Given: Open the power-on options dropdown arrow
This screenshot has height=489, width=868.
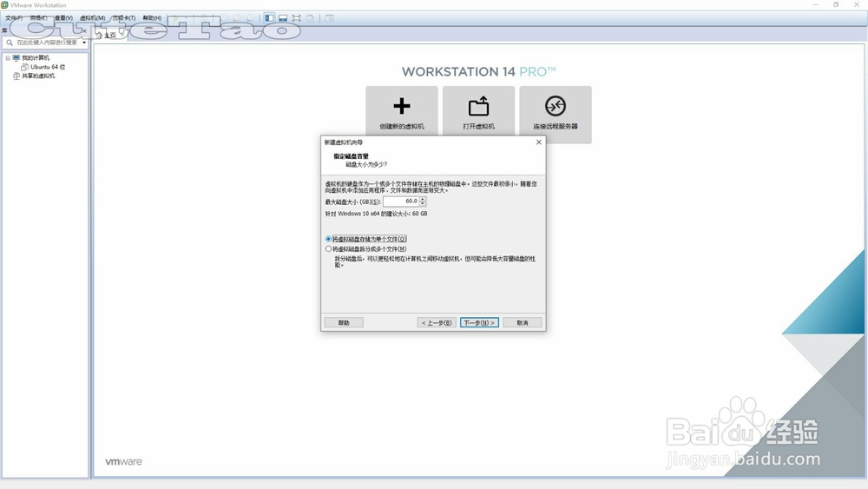Looking at the screenshot, I should coord(187,18).
